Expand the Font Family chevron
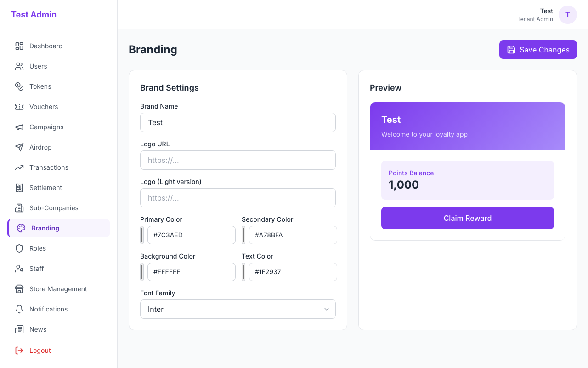 327,309
